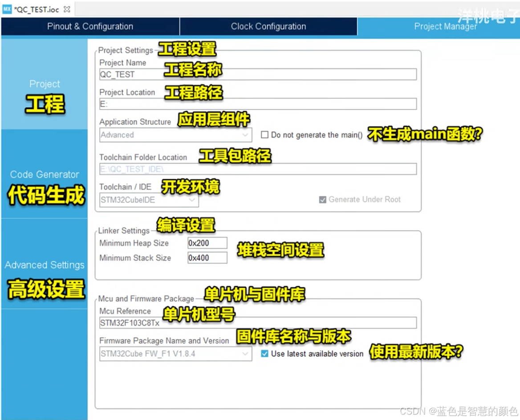520x420 pixels.
Task: Open Firmware Package Name and Version dropdown
Action: [175, 354]
